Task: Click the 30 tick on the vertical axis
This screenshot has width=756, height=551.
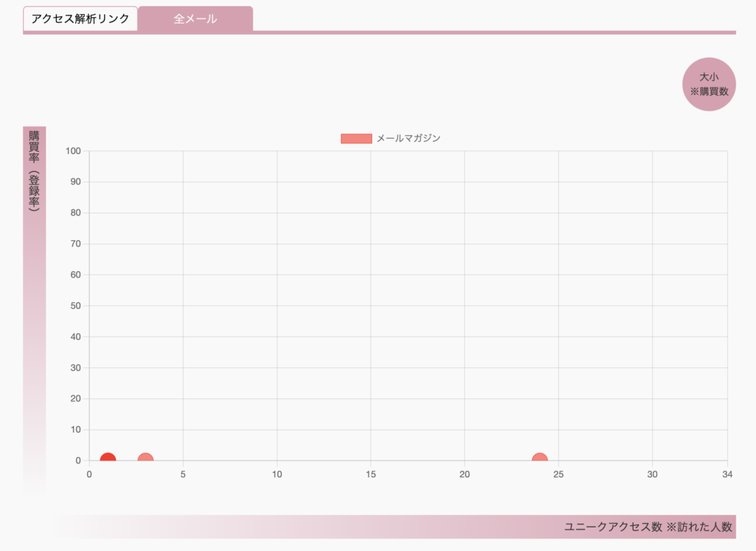Action: click(x=75, y=368)
